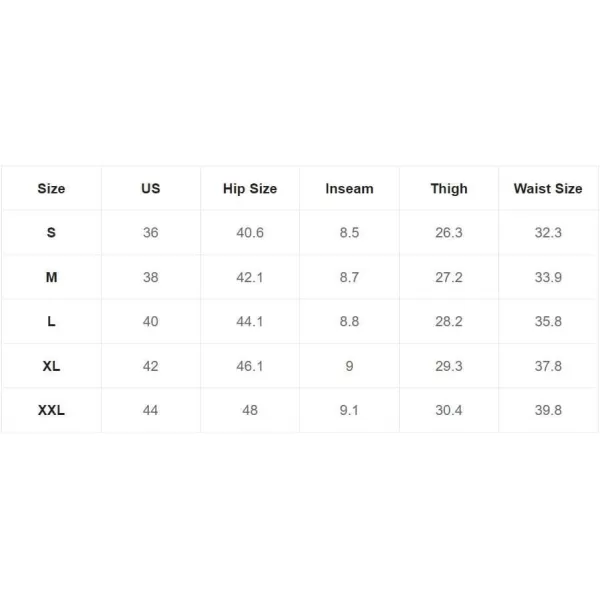
Task: Click waist size value 32.3
Action: (548, 232)
